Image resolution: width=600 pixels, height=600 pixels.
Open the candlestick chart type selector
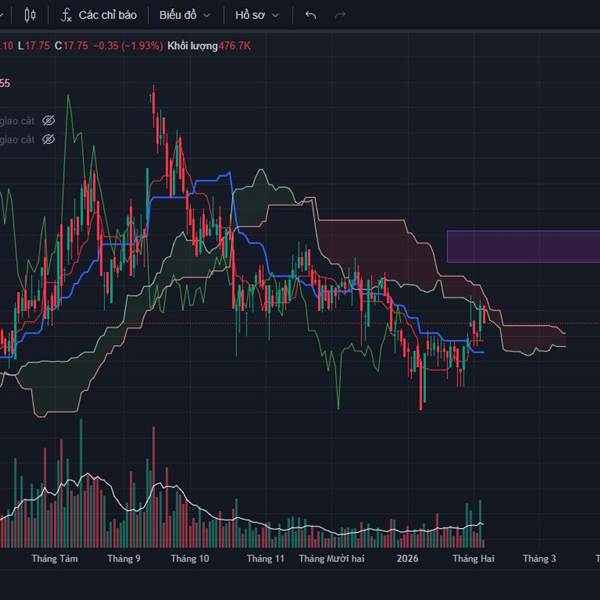tap(30, 15)
